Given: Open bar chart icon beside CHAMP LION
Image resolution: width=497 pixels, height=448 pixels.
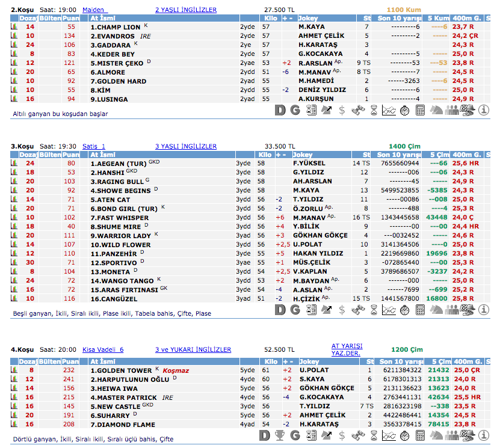Looking at the screenshot, I should point(13,27).
